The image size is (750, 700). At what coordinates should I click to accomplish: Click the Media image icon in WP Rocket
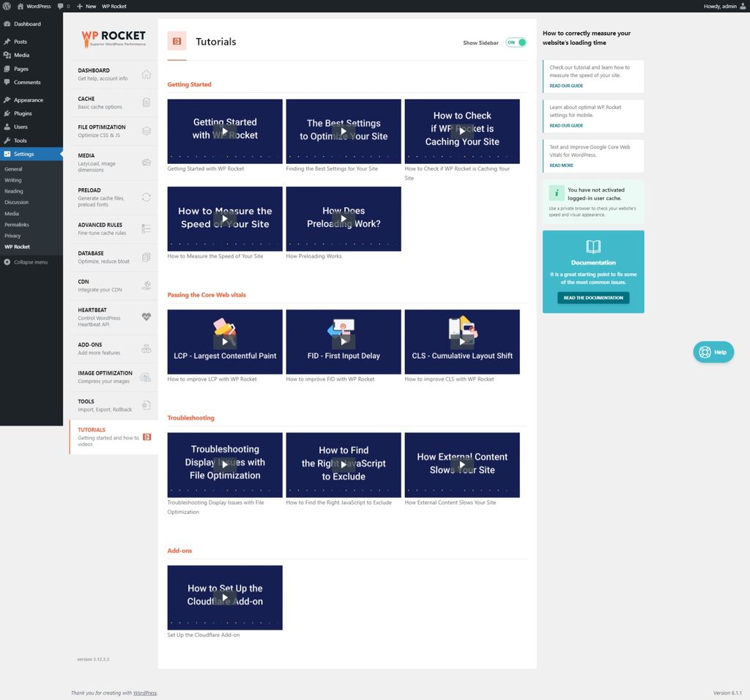tap(146, 163)
